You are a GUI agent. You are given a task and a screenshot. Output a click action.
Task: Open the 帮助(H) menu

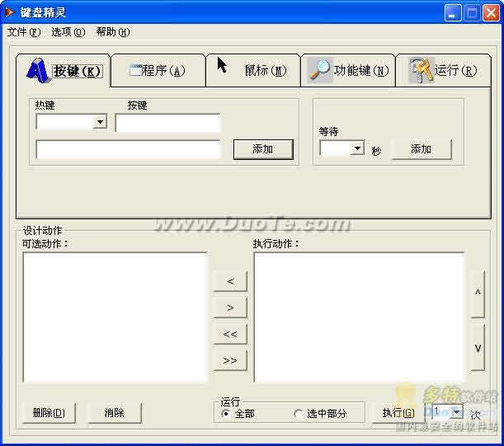[x=113, y=32]
